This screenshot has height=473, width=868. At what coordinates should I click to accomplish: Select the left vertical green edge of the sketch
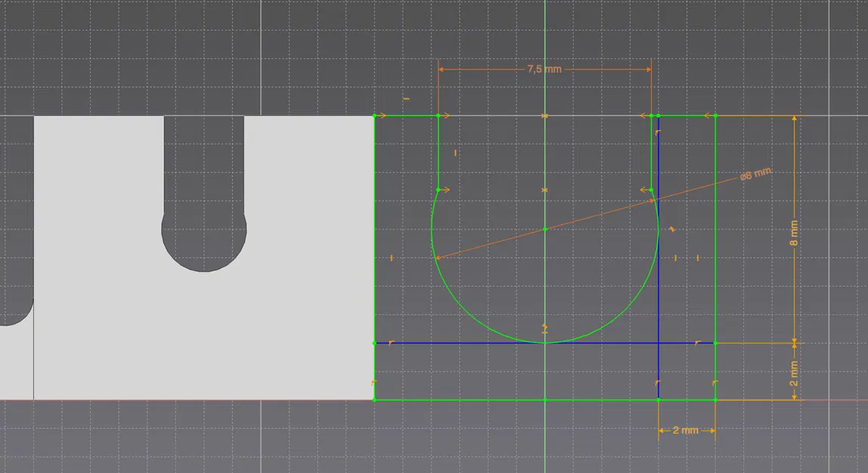[374, 257]
